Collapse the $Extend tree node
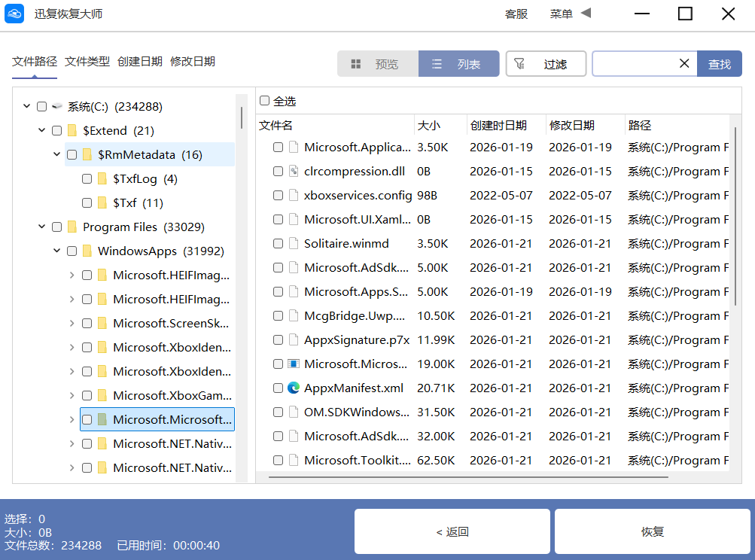 [41, 131]
